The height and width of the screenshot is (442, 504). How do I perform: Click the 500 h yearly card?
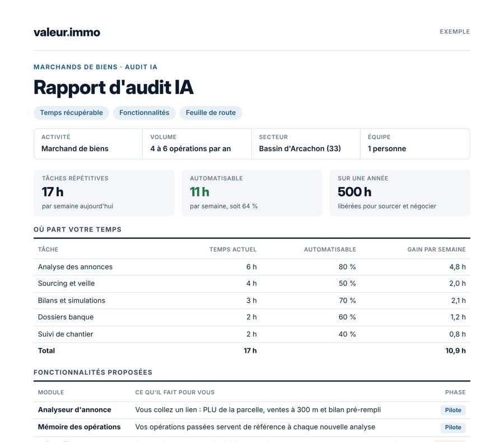pyautogui.click(x=400, y=193)
